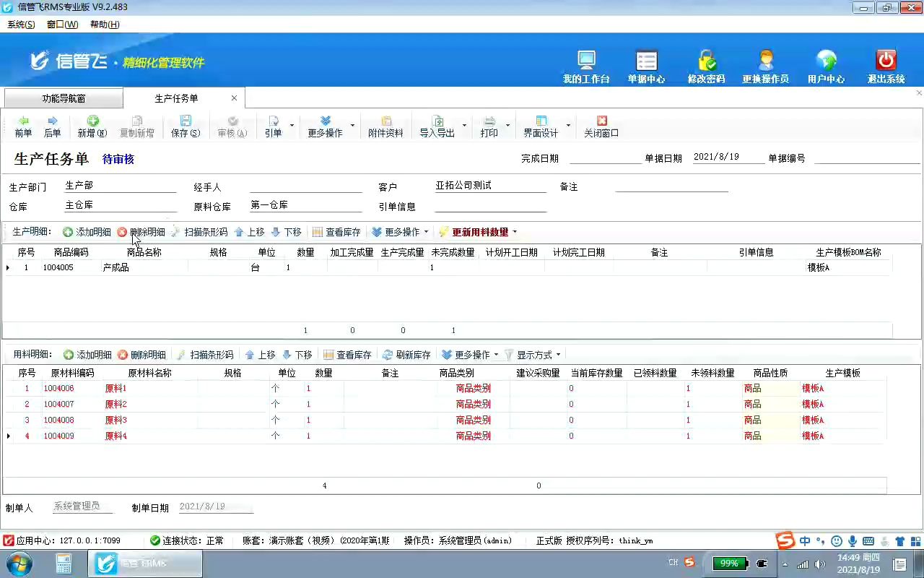Click 上移 in 用料明细 toolbar

pos(260,355)
